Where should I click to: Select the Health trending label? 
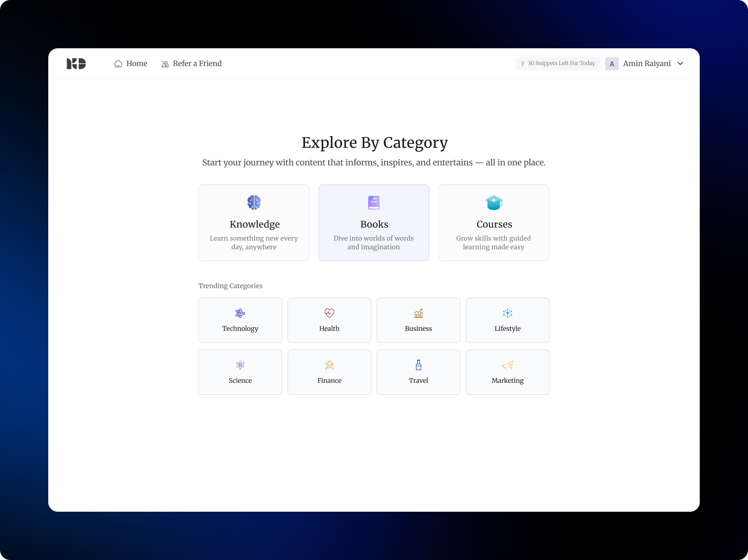(x=330, y=328)
